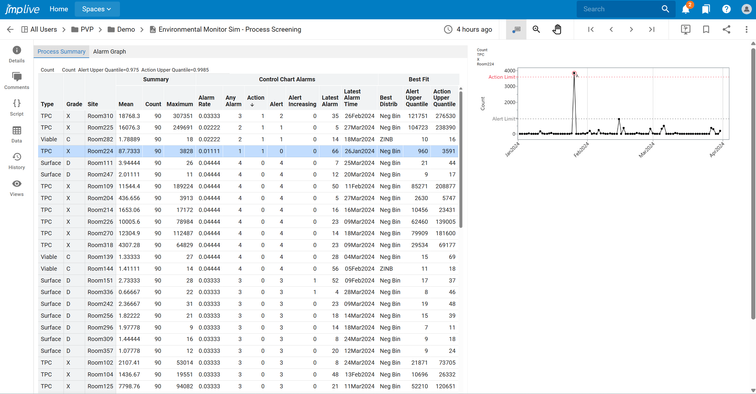Click the Action Limit label on chart
The width and height of the screenshot is (756, 394).
tap(502, 77)
